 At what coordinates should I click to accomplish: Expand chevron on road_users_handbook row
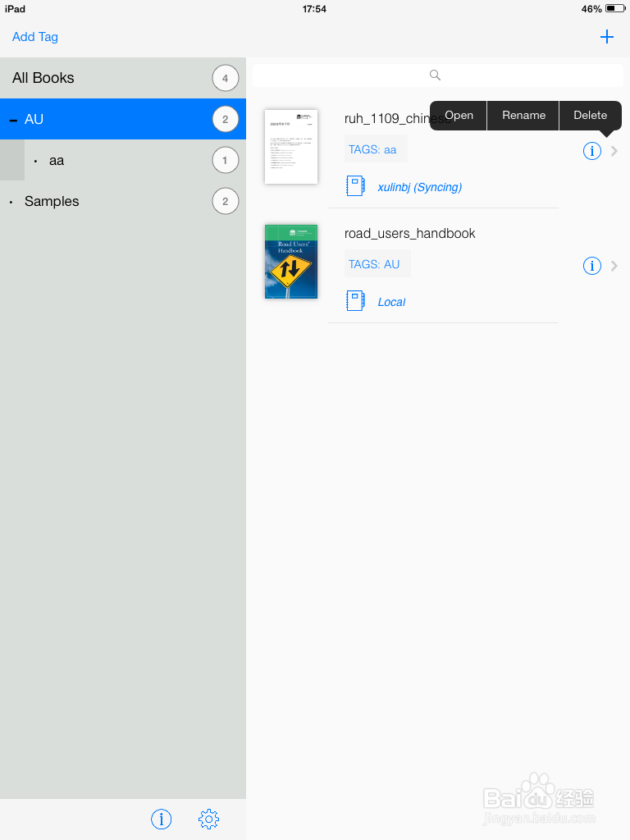(614, 266)
